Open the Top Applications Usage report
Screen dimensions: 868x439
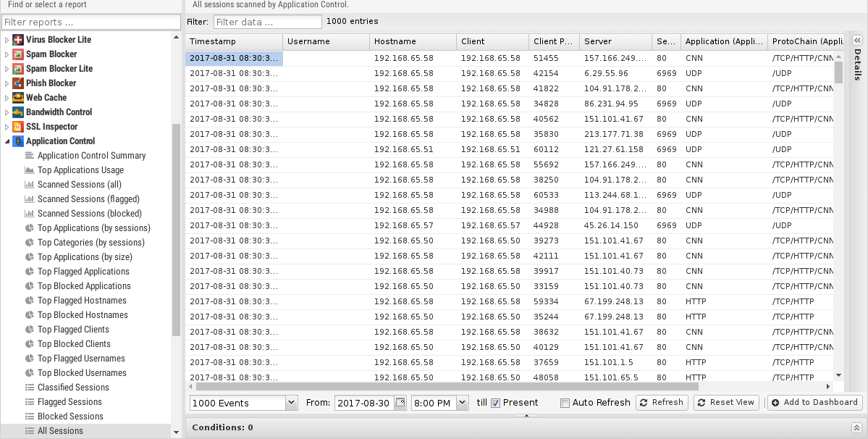tap(80, 170)
